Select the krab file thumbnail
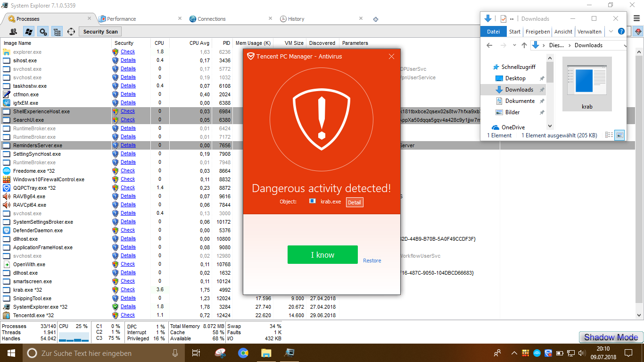Viewport: 644px width, 362px height. click(x=587, y=84)
